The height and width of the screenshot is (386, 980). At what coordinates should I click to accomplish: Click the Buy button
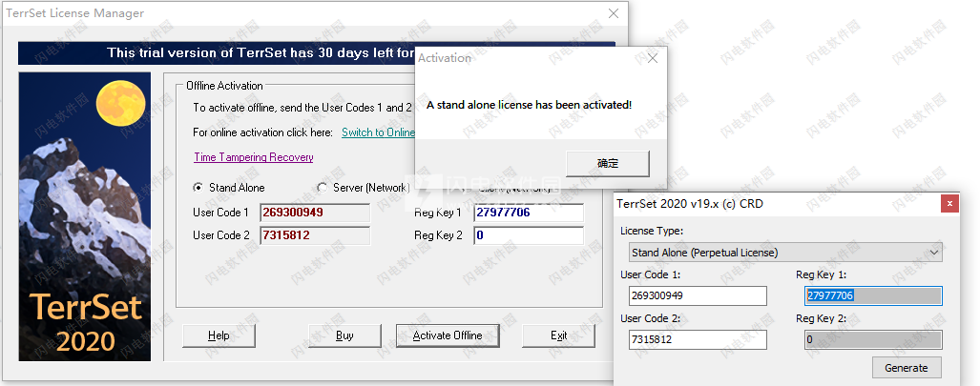(x=344, y=335)
